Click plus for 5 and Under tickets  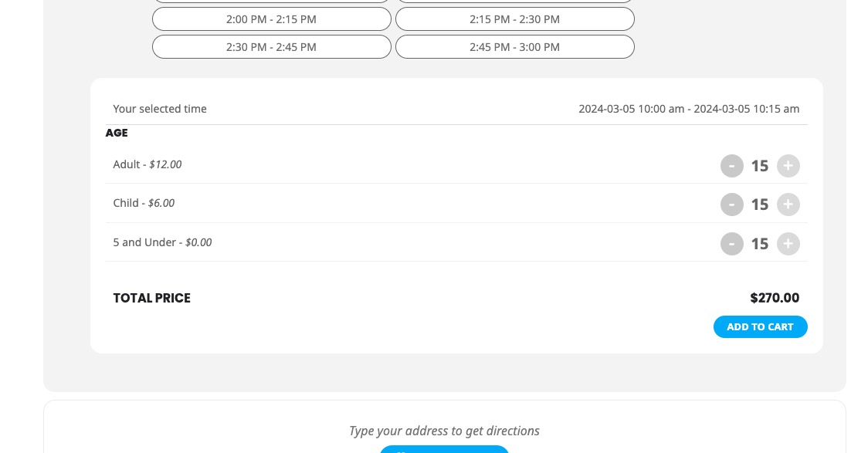(x=788, y=244)
